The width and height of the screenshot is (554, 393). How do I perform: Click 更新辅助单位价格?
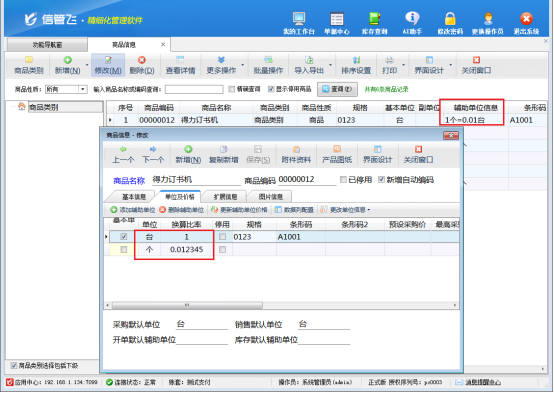click(x=239, y=210)
